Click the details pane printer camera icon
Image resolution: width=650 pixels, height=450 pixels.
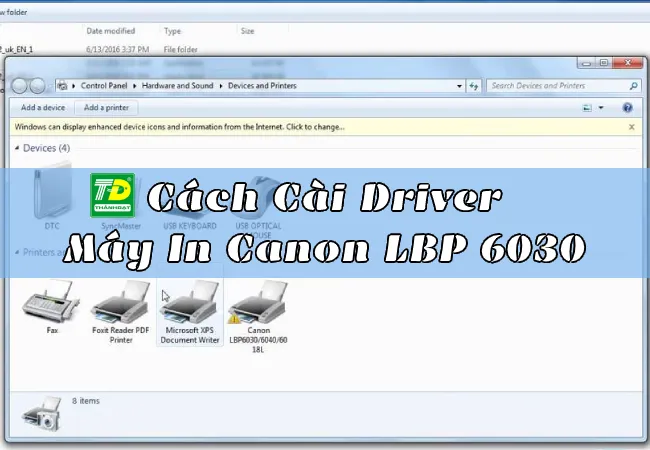42,413
